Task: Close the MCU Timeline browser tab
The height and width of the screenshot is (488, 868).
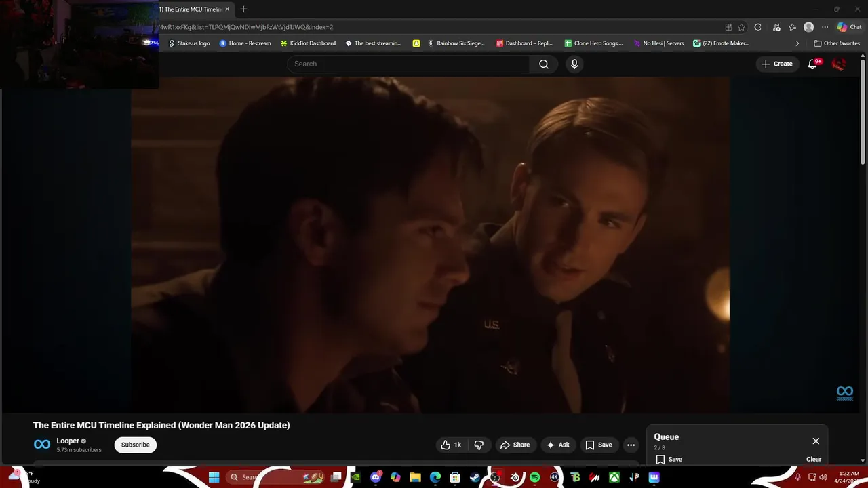Action: [x=227, y=9]
